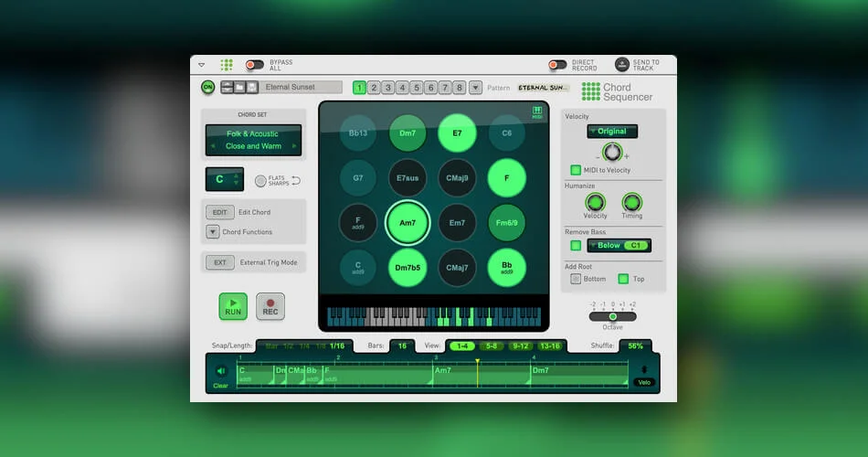868x457 pixels.
Task: Click the Eternal Sunset patch name field
Action: [x=302, y=87]
